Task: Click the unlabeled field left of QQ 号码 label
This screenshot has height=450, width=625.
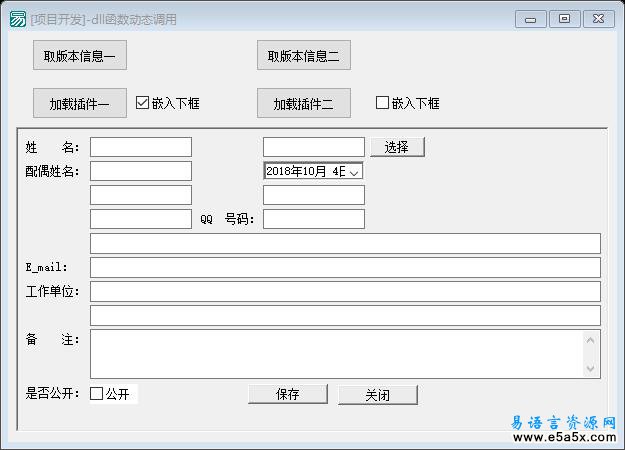Action: (141, 219)
